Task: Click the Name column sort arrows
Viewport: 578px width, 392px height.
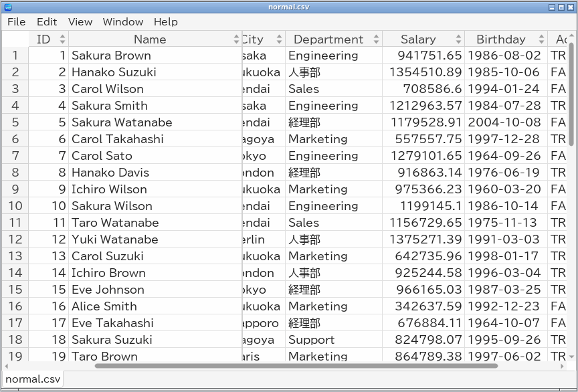Action: [236, 39]
